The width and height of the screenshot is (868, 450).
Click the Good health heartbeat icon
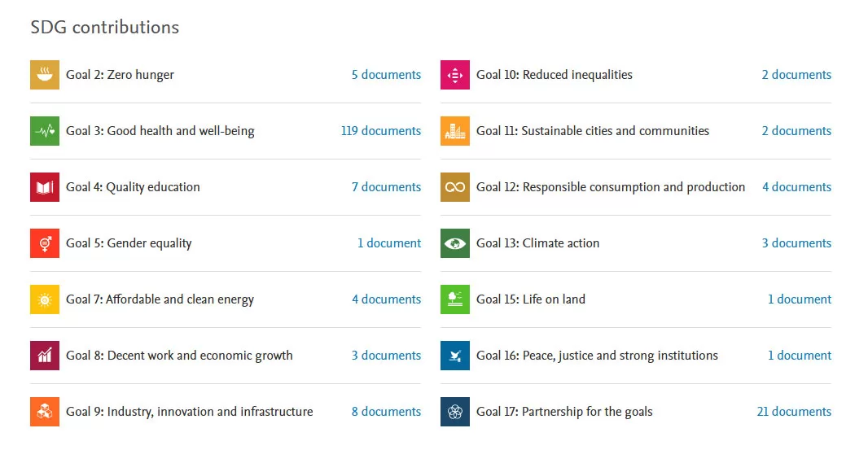45,131
